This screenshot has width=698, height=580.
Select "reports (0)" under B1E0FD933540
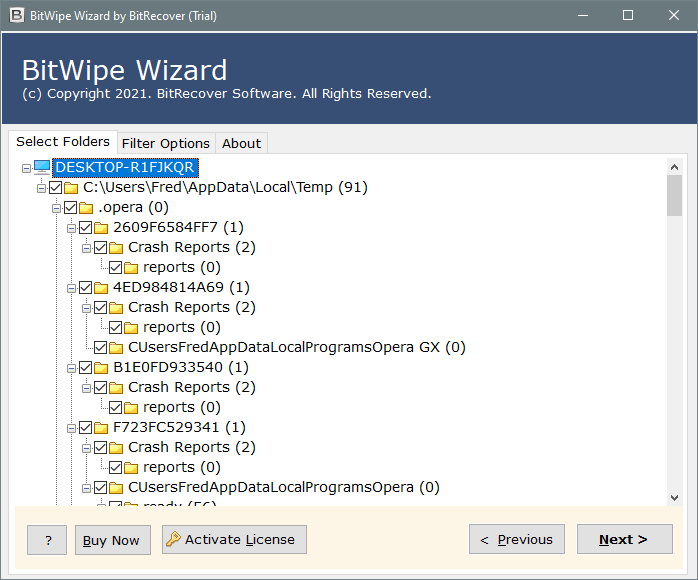(x=182, y=407)
